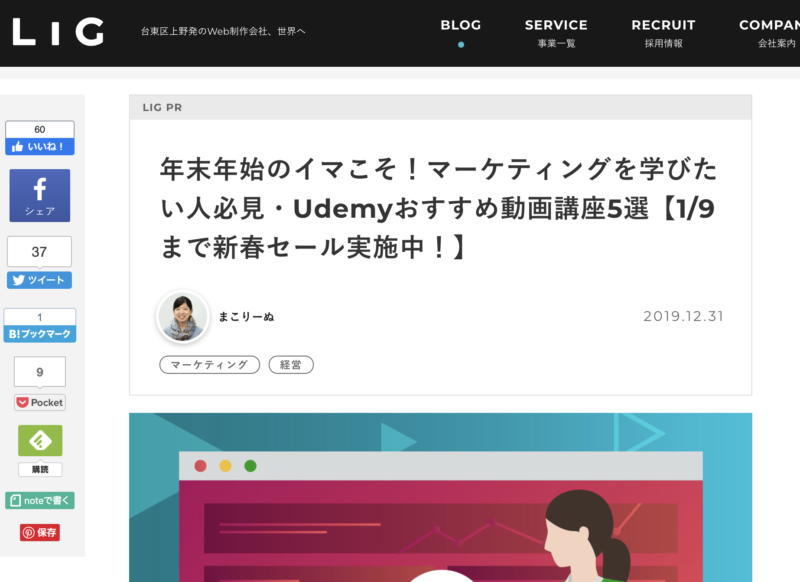800x582 pixels.
Task: Click the LIG logo in header
Action: 58,32
